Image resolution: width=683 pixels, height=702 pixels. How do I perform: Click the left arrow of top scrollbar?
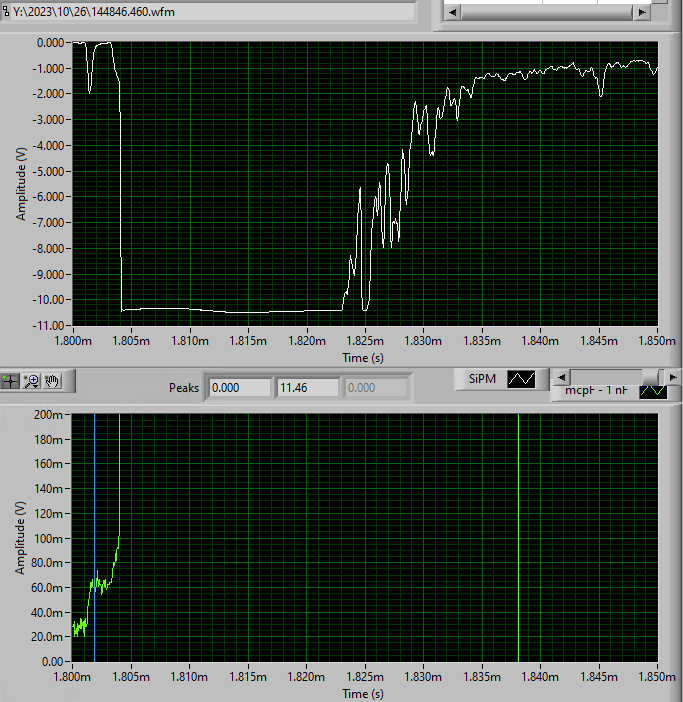point(452,12)
